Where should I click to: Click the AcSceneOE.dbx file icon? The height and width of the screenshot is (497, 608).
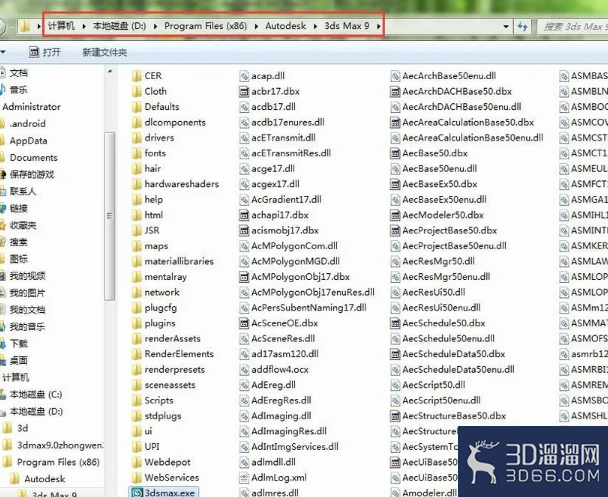(x=244, y=323)
